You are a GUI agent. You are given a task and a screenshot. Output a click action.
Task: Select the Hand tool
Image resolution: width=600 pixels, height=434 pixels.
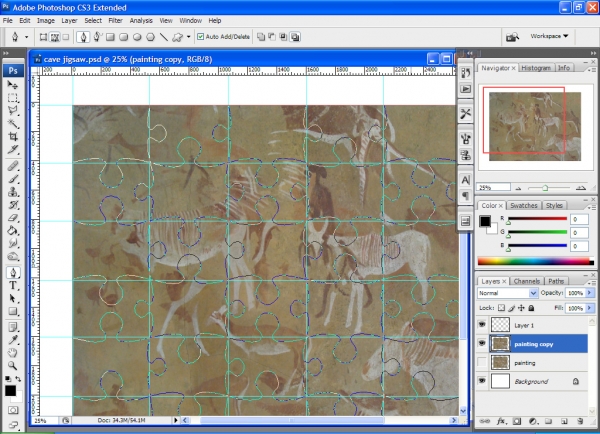click(13, 352)
